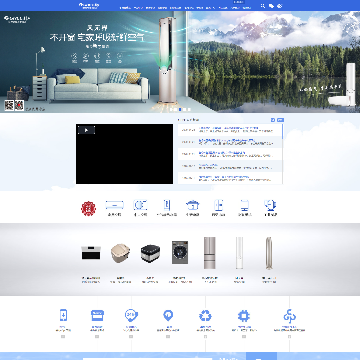
Task: Click the rightmost icon in the top navigation bar
Action: tap(280, 6)
